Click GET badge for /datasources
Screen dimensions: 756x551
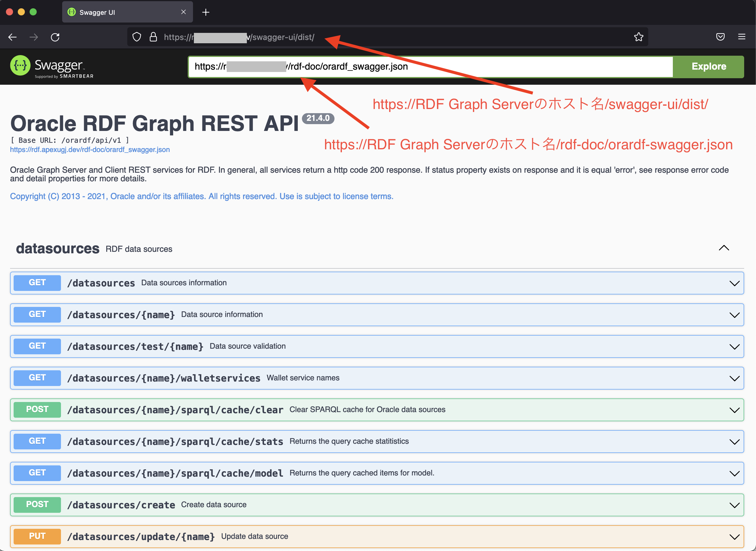37,283
